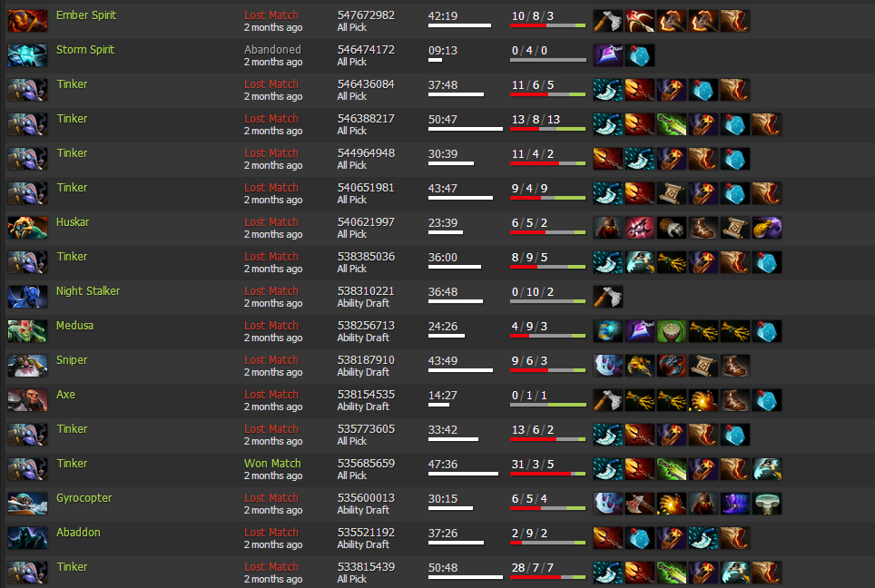Click the 31/3/5 KDA bar

(548, 474)
